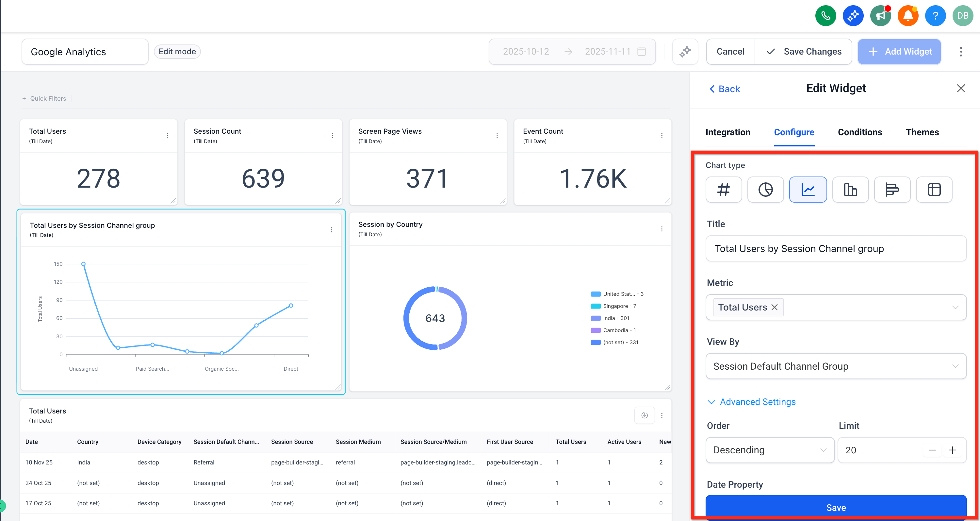Select the horizontal bar chart type
Viewport: 980px width, 521px height.
[x=892, y=190]
